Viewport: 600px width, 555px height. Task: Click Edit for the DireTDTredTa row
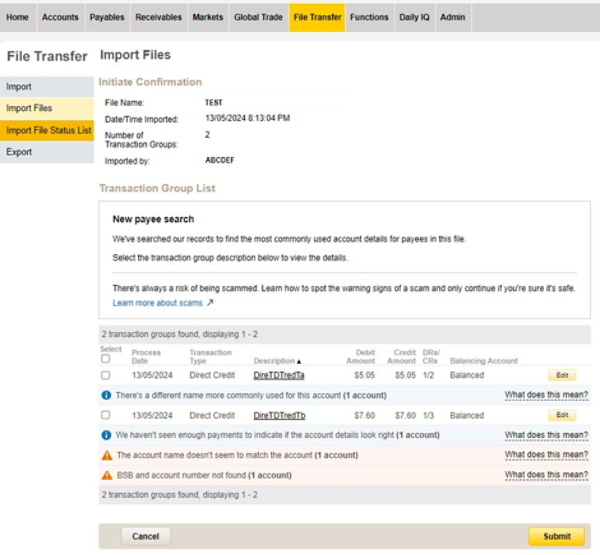point(561,375)
